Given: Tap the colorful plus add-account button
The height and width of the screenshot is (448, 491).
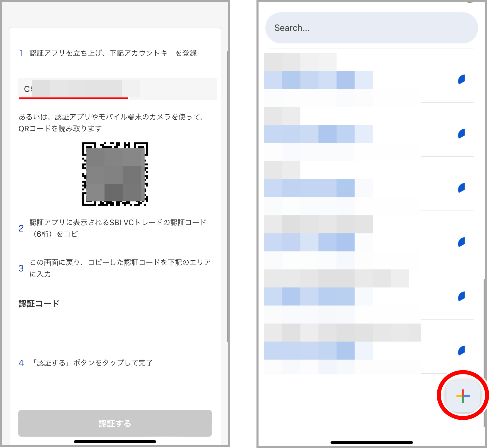Looking at the screenshot, I should (x=463, y=396).
